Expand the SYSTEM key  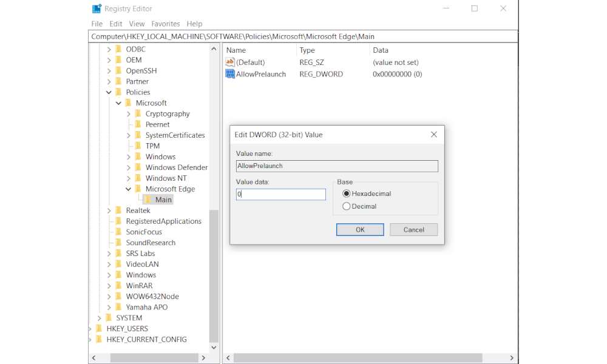click(x=99, y=318)
